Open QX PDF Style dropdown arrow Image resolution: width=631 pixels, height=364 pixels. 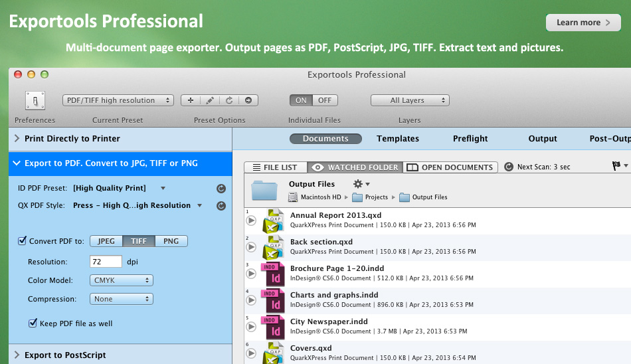pyautogui.click(x=200, y=205)
